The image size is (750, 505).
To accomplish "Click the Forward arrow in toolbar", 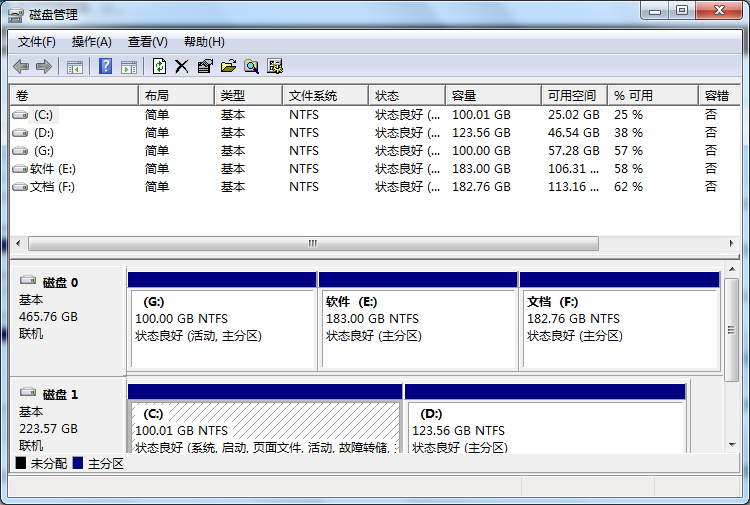I will pyautogui.click(x=43, y=66).
